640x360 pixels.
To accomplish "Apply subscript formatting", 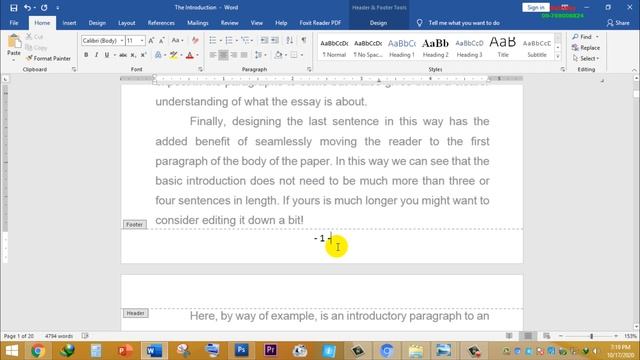I will pos(133,55).
